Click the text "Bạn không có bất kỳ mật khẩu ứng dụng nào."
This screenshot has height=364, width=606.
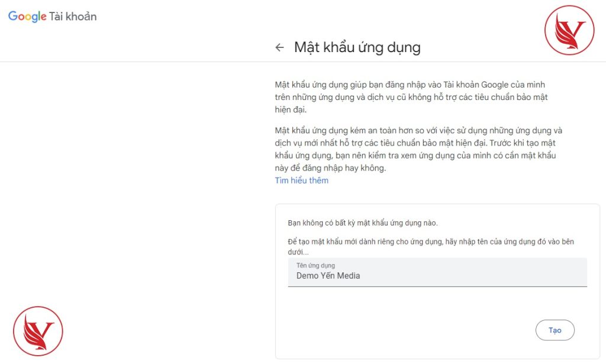click(x=363, y=223)
